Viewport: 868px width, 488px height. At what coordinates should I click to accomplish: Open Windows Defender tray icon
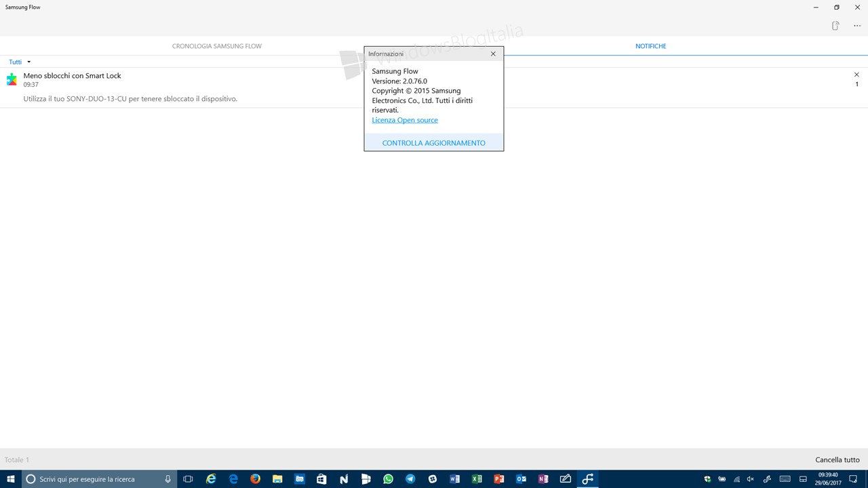[x=708, y=479]
